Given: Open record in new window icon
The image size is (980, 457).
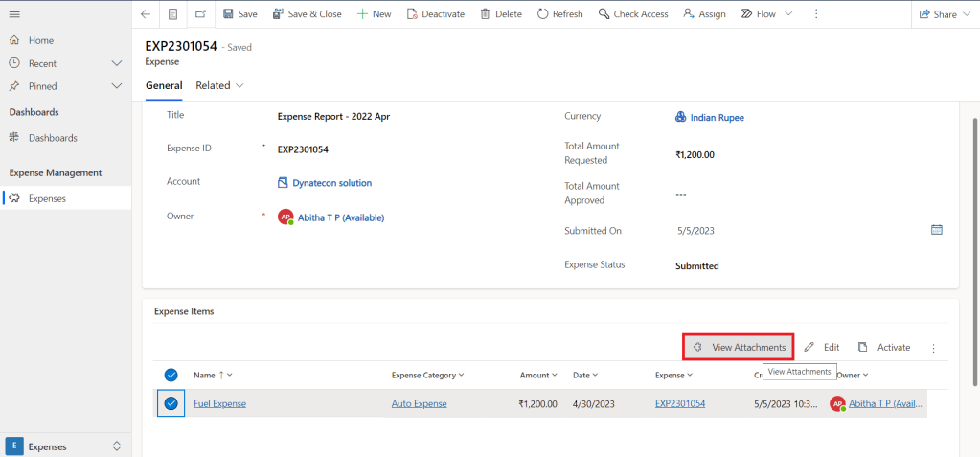Looking at the screenshot, I should coord(199,14).
